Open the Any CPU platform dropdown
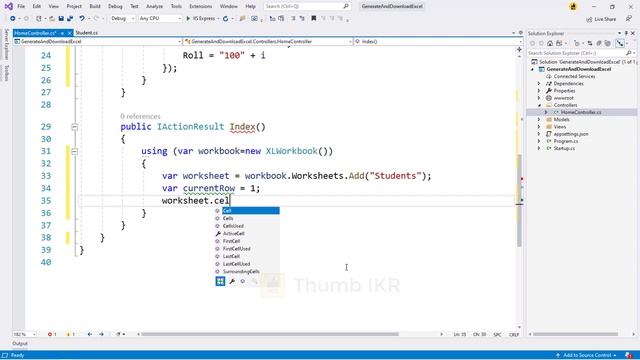Image resolution: width=640 pixels, height=360 pixels. (x=160, y=18)
